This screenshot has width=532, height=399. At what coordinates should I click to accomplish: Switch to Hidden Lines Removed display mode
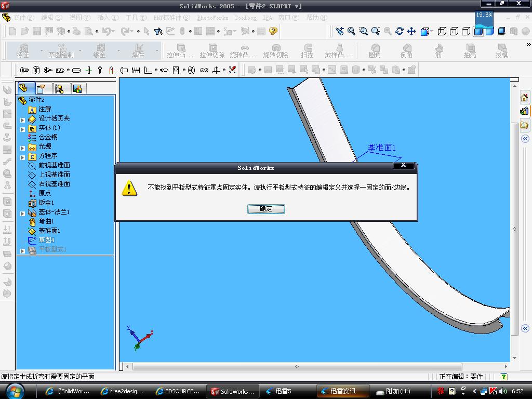[x=466, y=31]
